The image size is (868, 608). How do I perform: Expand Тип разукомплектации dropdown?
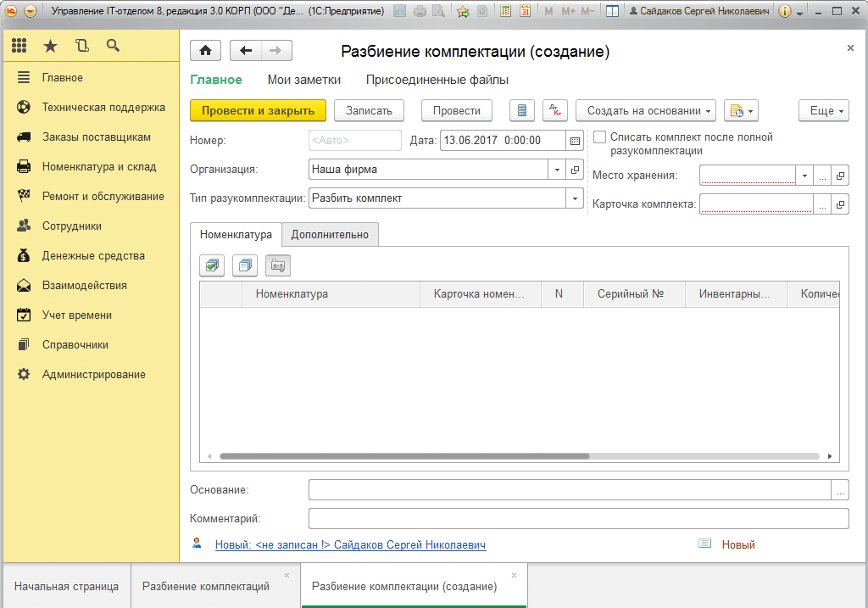[x=576, y=198]
